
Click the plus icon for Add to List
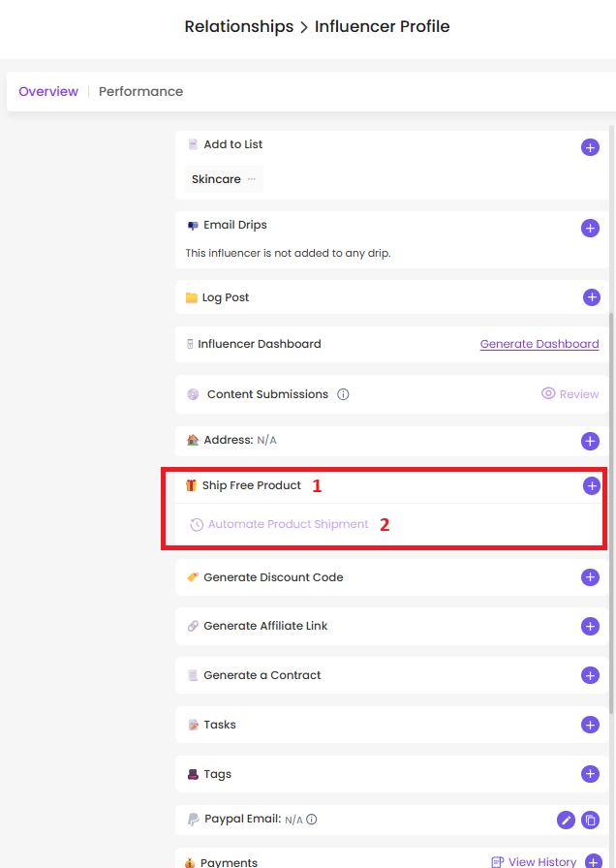[x=590, y=147]
